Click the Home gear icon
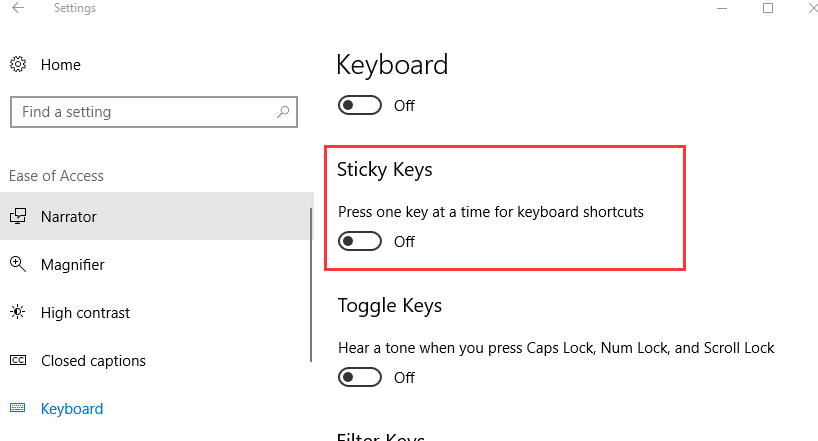This screenshot has height=441, width=818. click(18, 65)
